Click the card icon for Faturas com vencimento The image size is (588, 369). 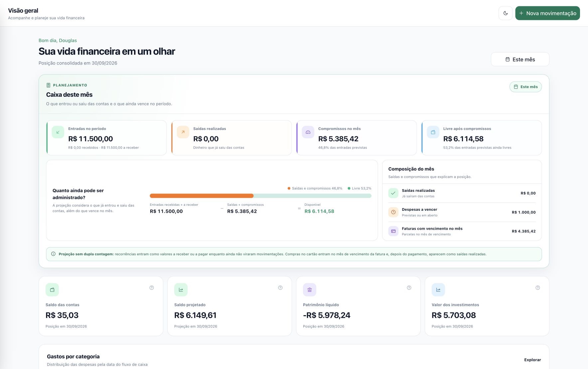(x=393, y=231)
